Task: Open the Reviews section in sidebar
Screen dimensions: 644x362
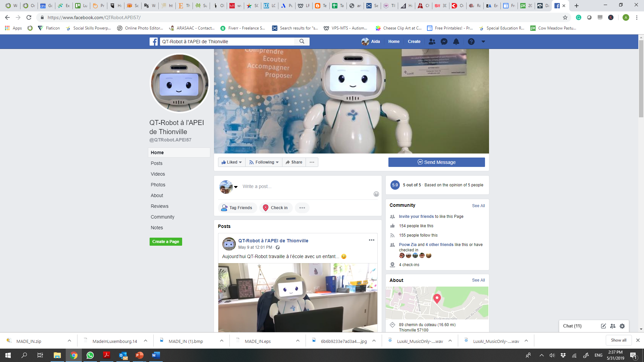Action: [159, 206]
